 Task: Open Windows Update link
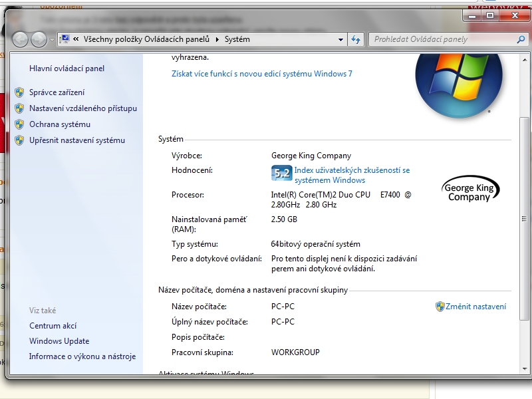pyautogui.click(x=59, y=341)
